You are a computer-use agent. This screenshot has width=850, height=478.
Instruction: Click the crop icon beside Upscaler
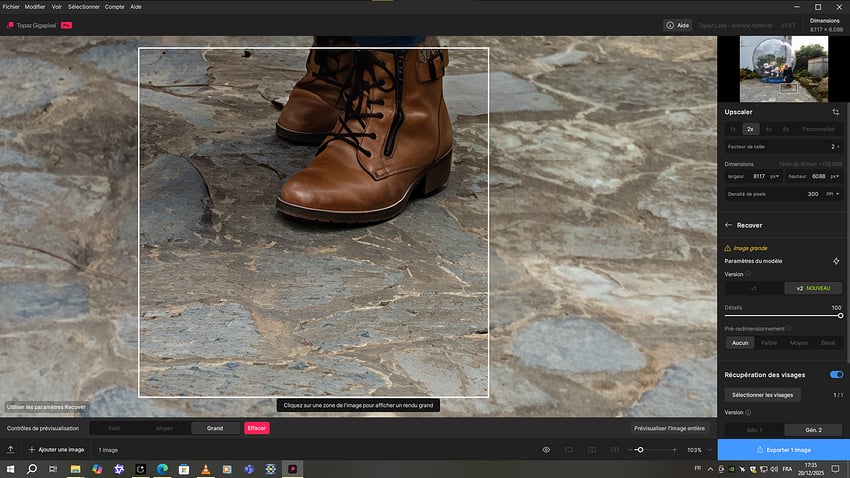835,112
